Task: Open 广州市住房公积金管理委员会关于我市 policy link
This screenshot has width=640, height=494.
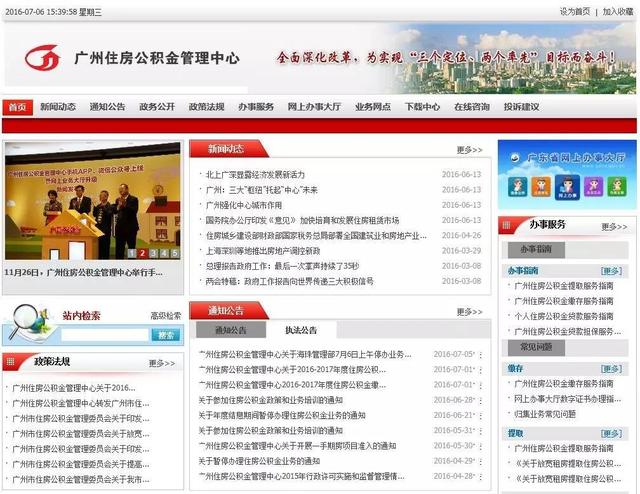Action: tap(81, 479)
